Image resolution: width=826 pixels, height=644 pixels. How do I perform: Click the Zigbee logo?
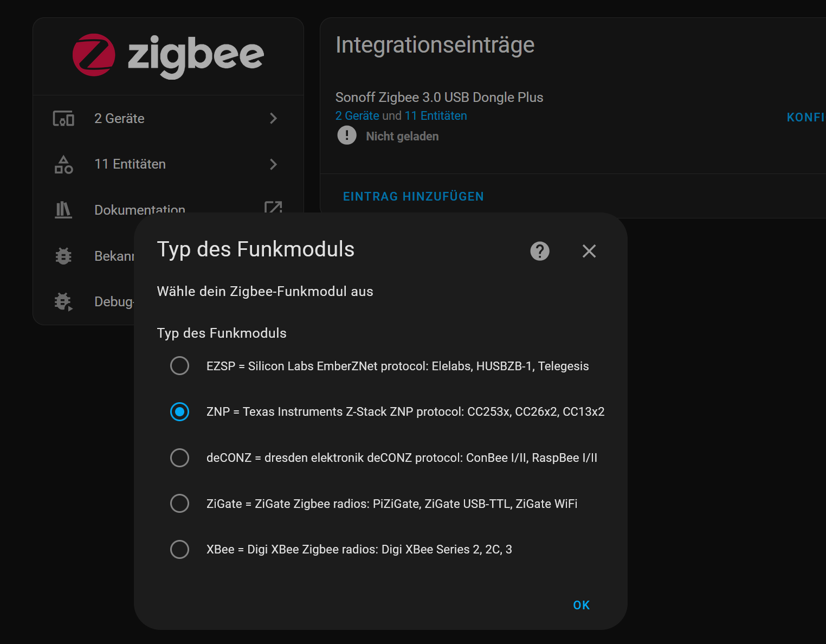point(168,56)
